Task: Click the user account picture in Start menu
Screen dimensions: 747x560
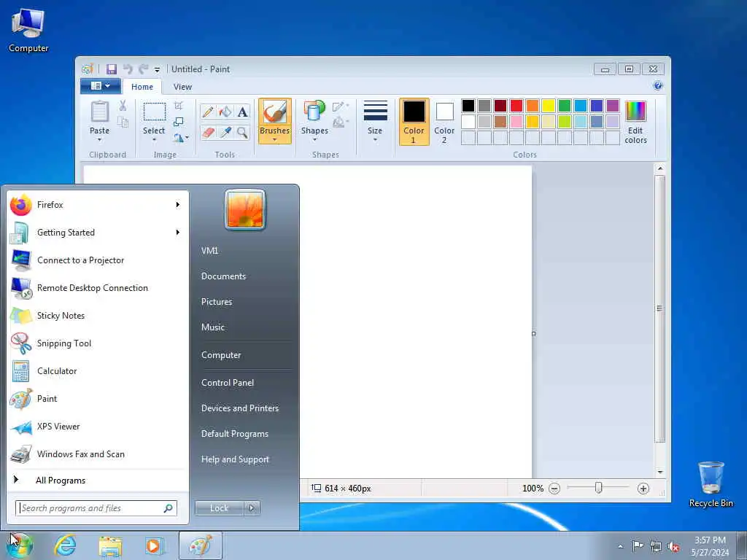Action: (x=245, y=210)
